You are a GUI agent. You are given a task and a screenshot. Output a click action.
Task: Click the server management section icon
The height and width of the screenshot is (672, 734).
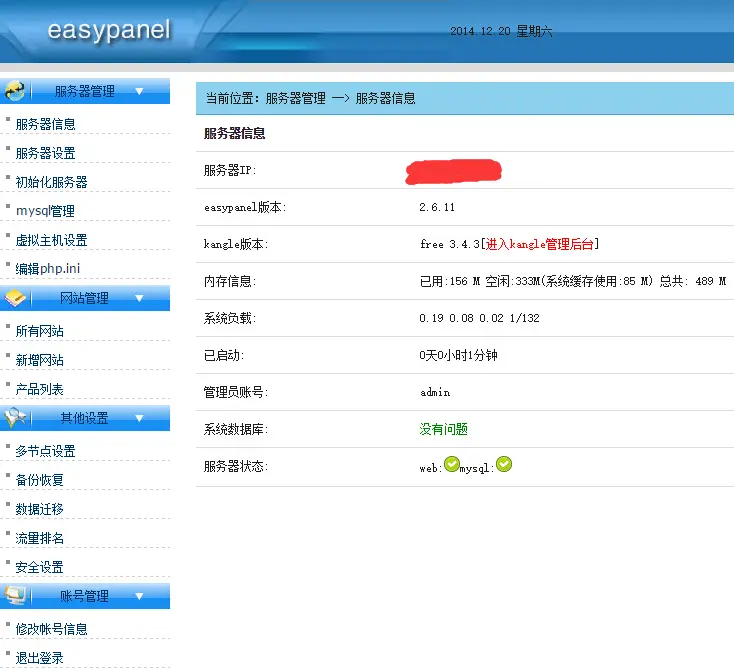(x=15, y=91)
